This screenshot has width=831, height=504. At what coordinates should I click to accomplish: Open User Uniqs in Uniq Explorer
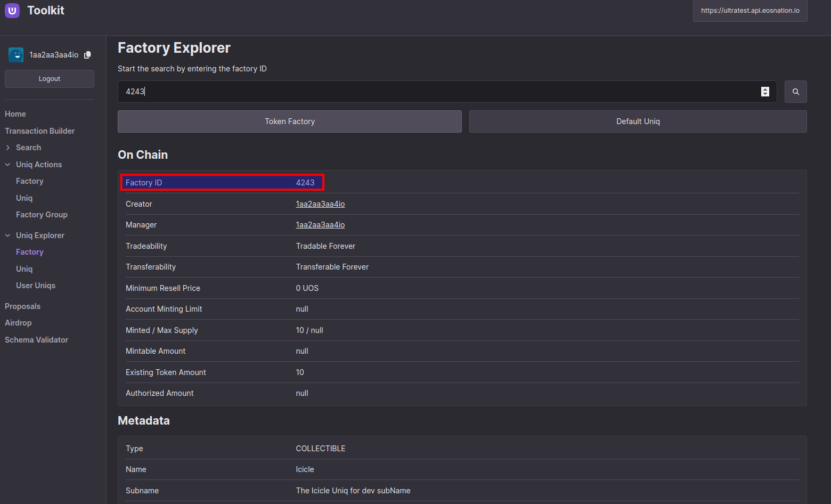click(x=36, y=286)
